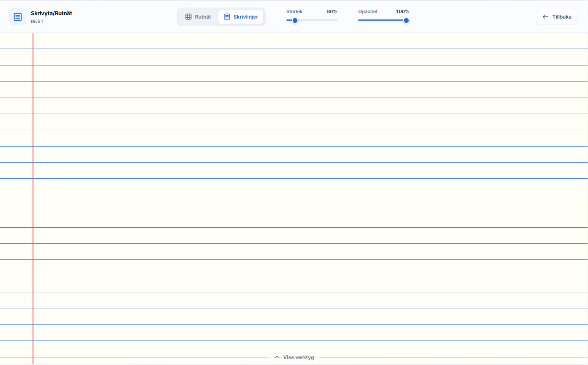Click the Nivå 1 subtitle
Viewport: 588px width, 365px height.
click(37, 21)
